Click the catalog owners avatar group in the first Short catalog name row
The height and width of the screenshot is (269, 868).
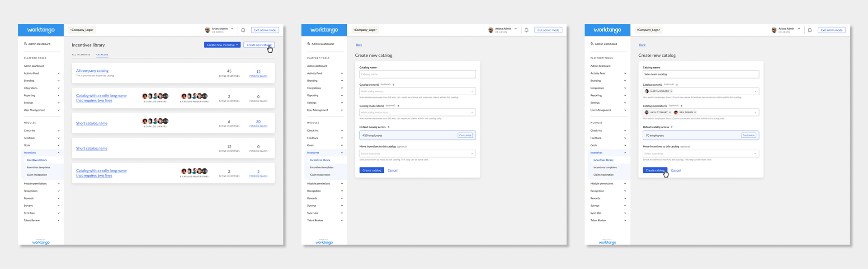(155, 121)
